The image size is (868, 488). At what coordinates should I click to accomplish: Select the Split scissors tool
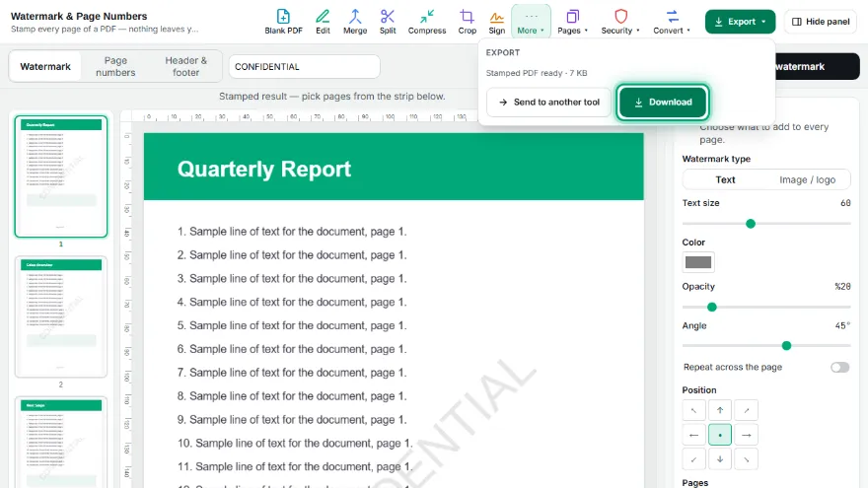point(388,22)
